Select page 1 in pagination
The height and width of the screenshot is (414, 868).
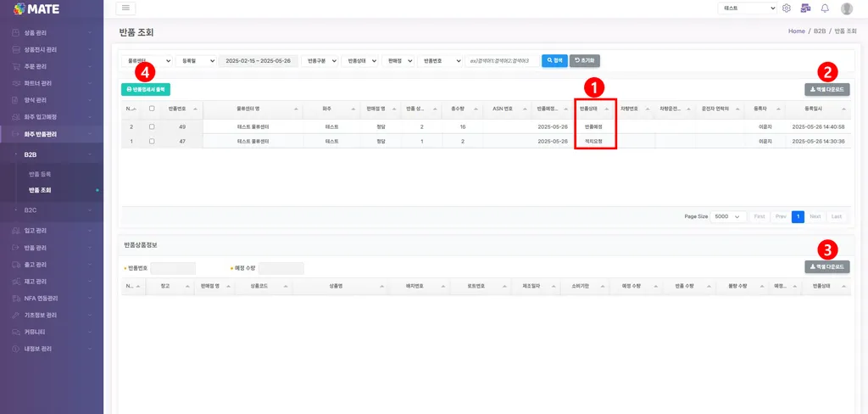(x=798, y=216)
